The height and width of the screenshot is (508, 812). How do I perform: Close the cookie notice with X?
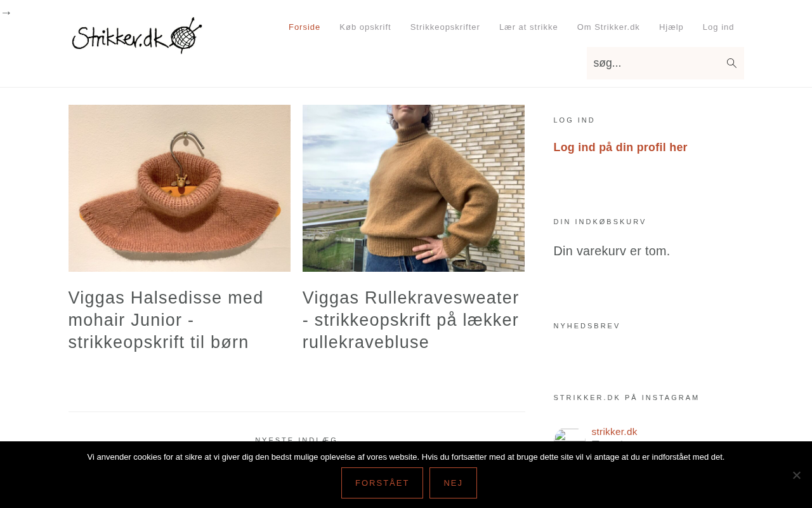[x=797, y=475]
